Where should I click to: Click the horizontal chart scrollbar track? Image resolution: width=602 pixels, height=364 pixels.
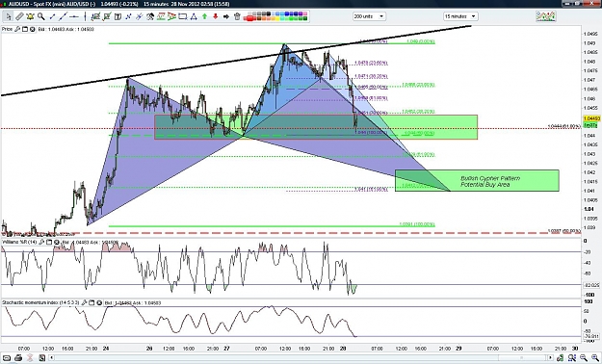click(x=301, y=358)
